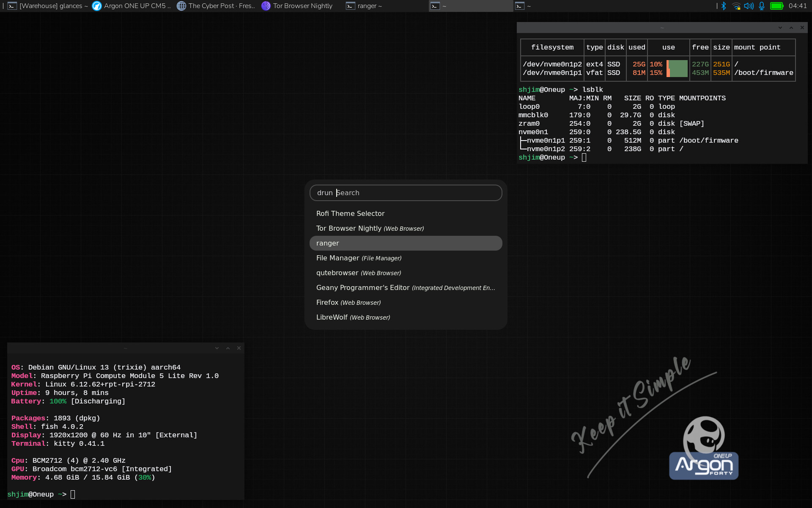Click up chevron on system info terminal titlebar
This screenshot has height=508, width=812.
[228, 348]
